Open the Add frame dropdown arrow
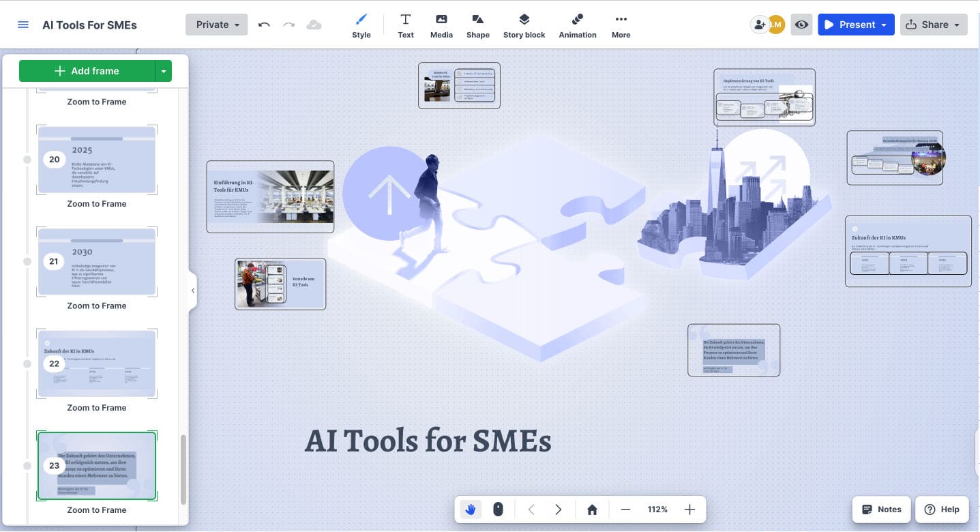The height and width of the screenshot is (532, 980). pos(164,70)
